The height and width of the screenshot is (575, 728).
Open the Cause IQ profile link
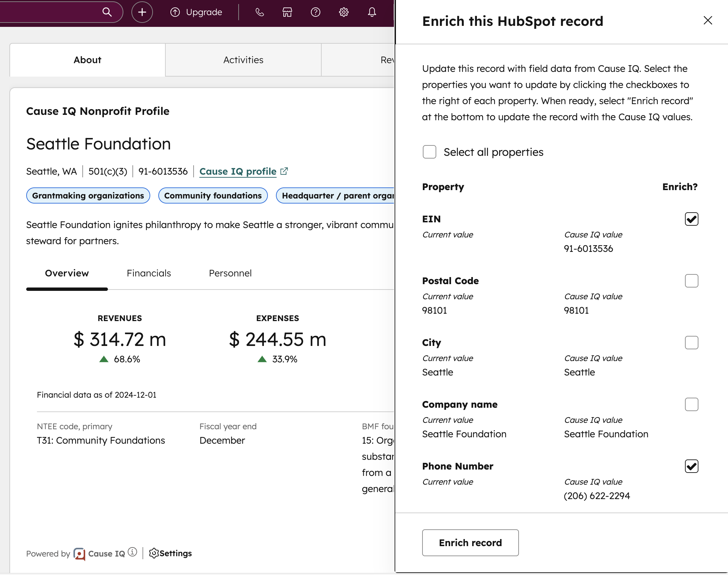(238, 171)
